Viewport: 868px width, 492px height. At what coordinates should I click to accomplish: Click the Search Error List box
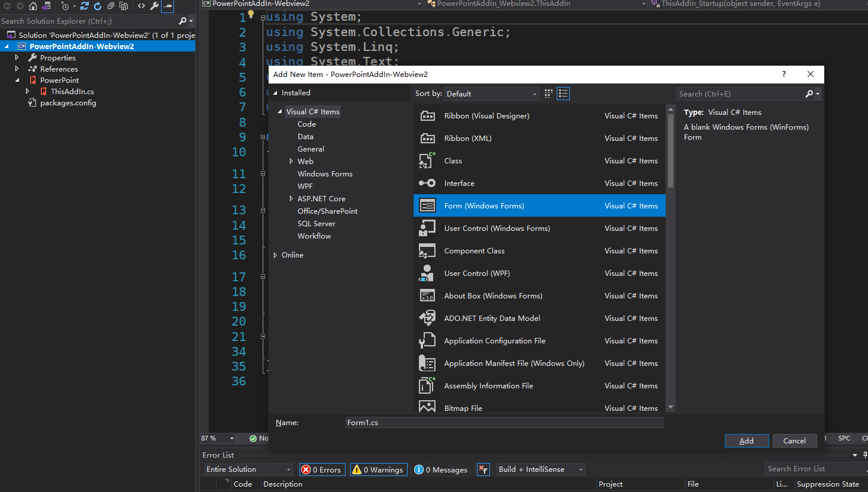pos(816,469)
